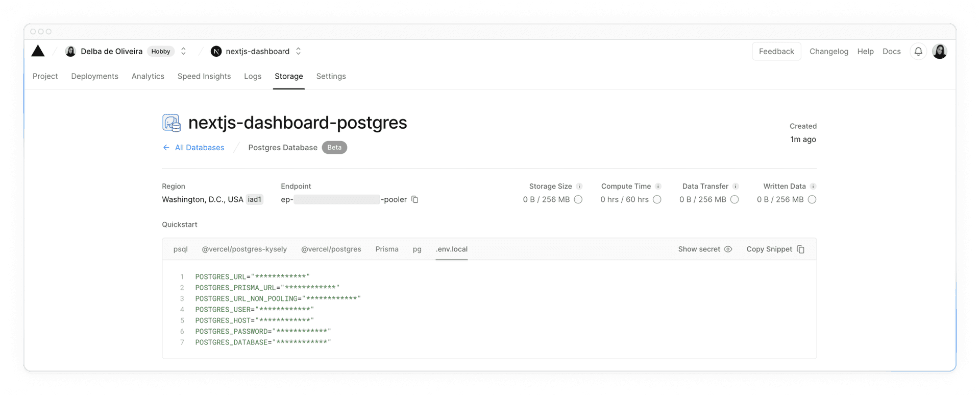The width and height of the screenshot is (980, 395).
Task: Open notifications bell
Action: click(x=918, y=51)
